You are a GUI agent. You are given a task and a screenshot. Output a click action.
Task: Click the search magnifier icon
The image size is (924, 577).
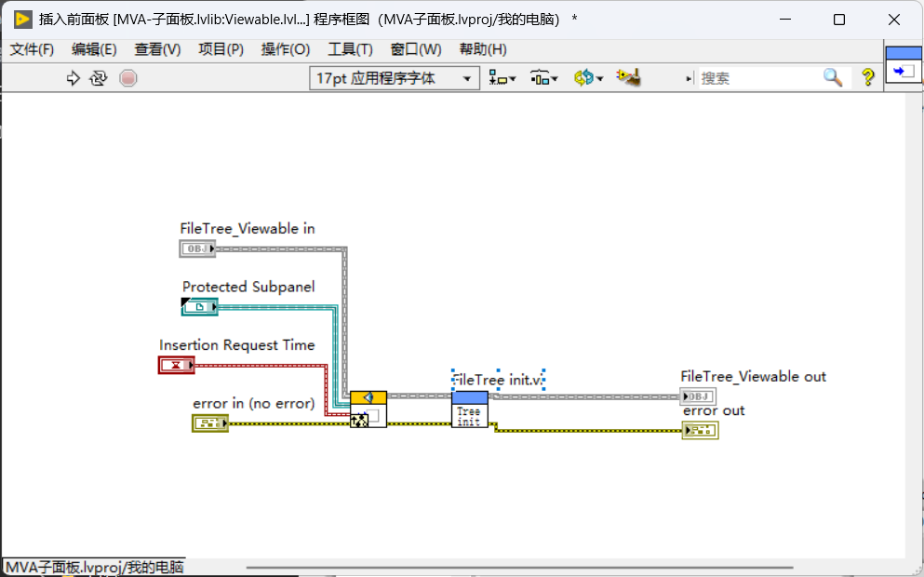(x=833, y=77)
